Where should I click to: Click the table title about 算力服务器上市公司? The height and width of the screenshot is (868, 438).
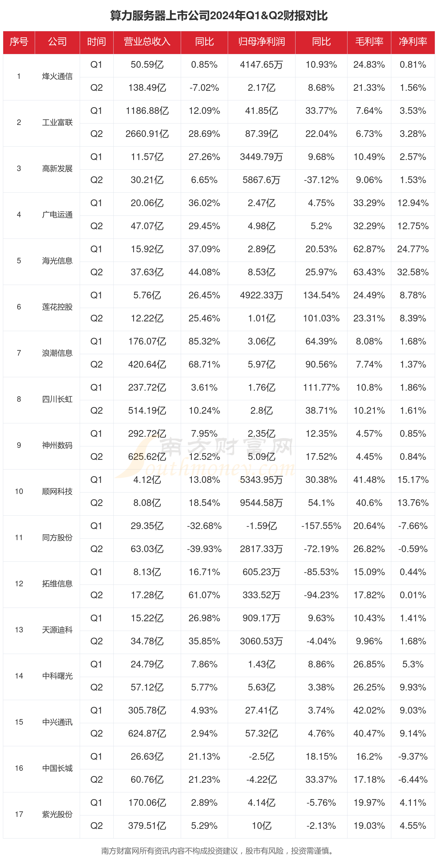pos(219,15)
